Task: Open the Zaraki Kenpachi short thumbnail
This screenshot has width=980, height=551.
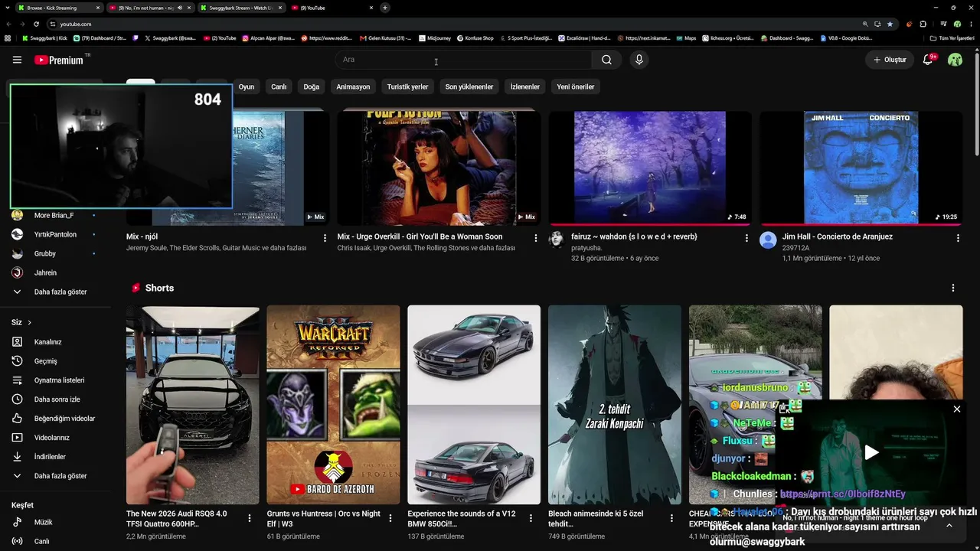Action: pos(615,405)
